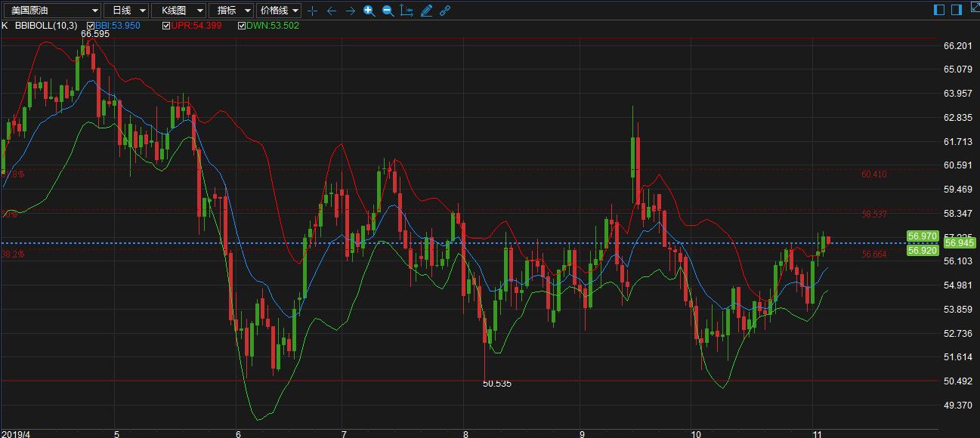The height and width of the screenshot is (438, 980).
Task: Toggle the left side panel layout
Action: click(x=939, y=10)
